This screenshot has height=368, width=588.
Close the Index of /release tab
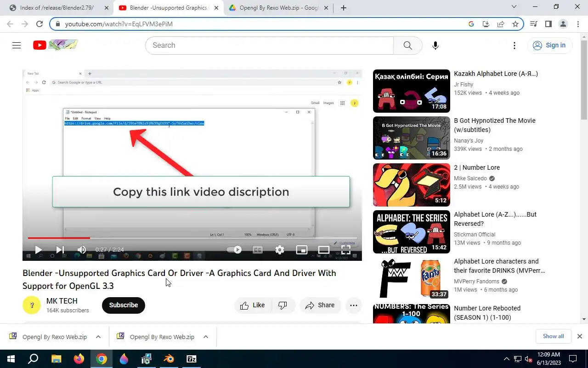[106, 8]
